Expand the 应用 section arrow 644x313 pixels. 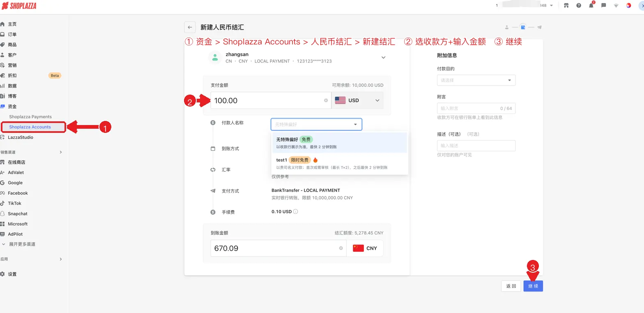pyautogui.click(x=61, y=259)
